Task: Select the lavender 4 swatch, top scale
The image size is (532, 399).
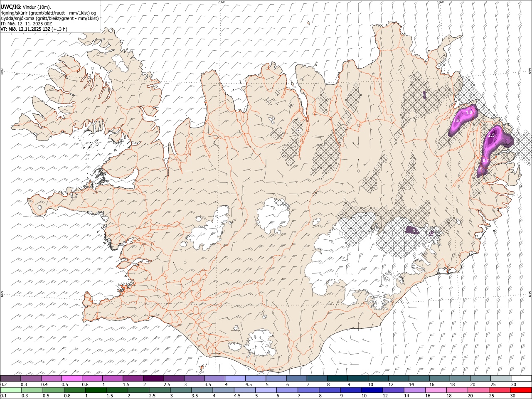Action: 235,379
